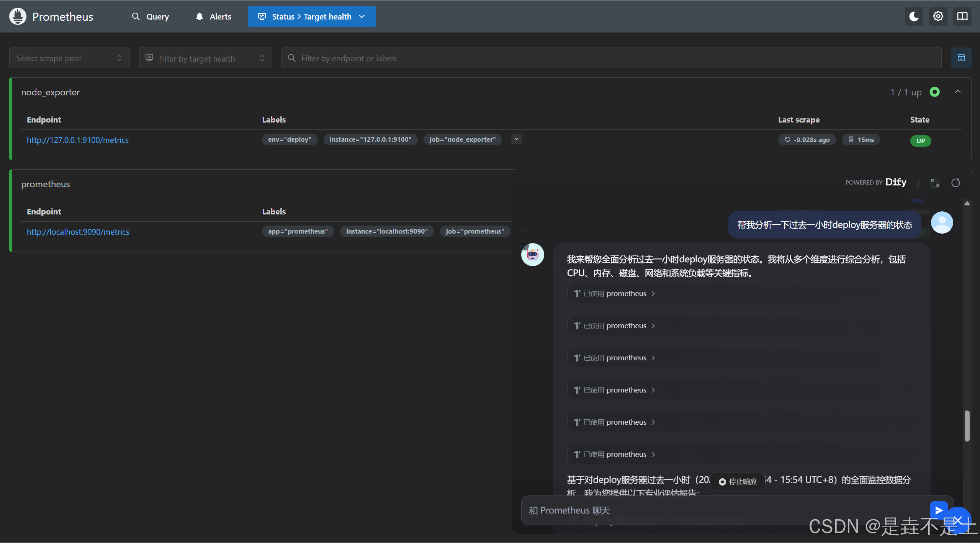Send the chat message arrow
Screen dimensions: 980x543
pos(938,510)
